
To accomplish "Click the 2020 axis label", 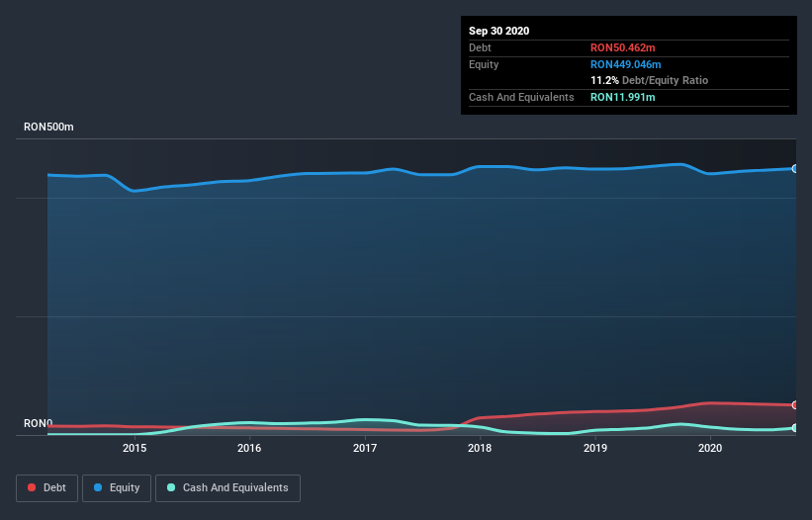I will click(710, 448).
